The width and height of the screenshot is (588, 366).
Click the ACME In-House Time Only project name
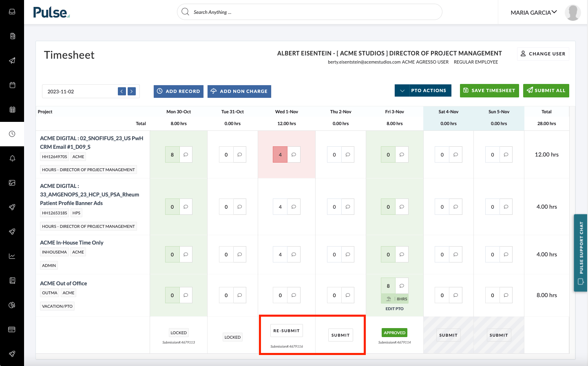click(x=72, y=243)
